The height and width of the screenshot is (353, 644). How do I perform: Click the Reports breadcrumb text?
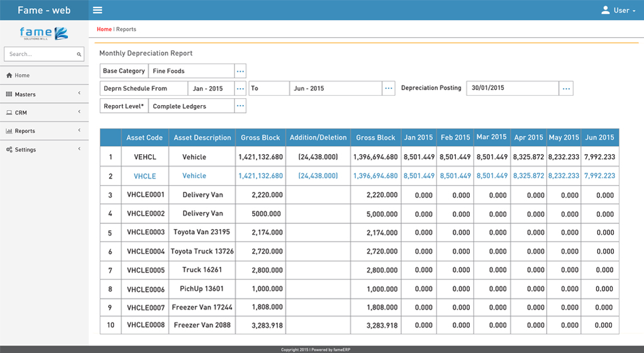click(126, 29)
